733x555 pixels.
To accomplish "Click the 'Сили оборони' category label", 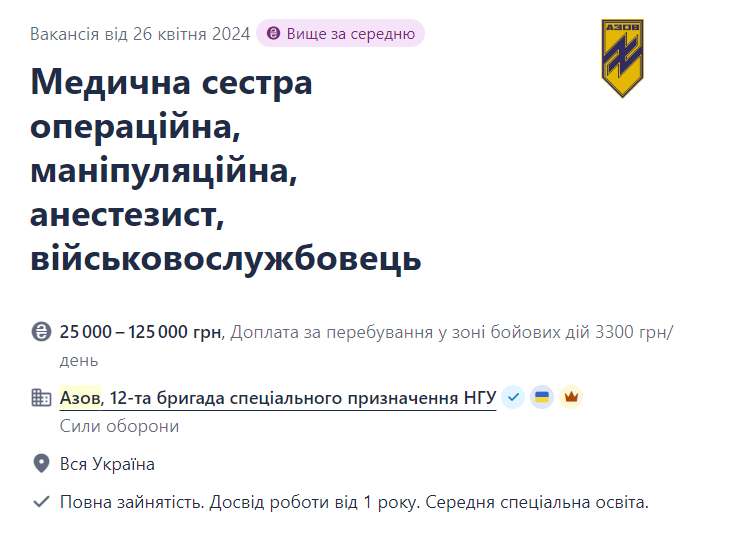I will click(x=119, y=427).
